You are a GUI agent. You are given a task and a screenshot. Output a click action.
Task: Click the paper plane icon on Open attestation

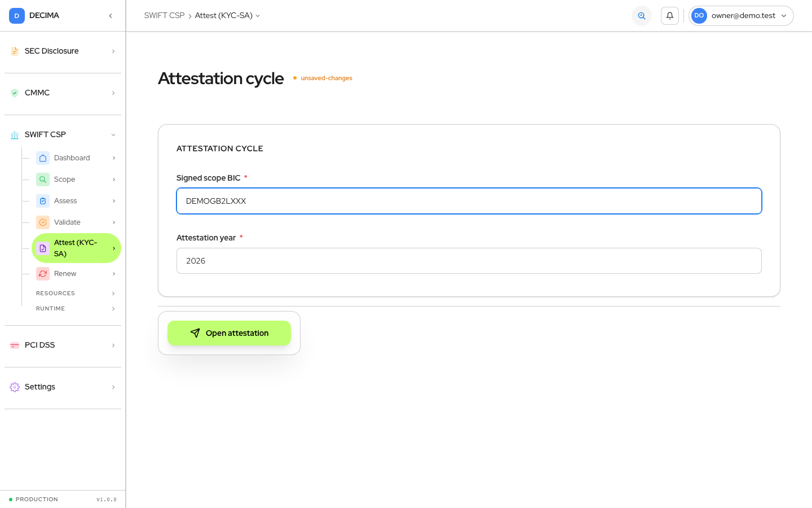[195, 333]
